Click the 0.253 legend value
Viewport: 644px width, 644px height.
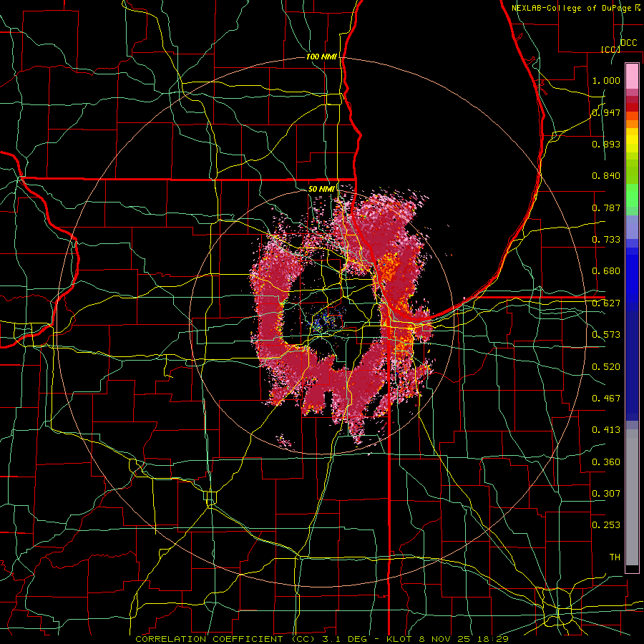[x=606, y=525]
